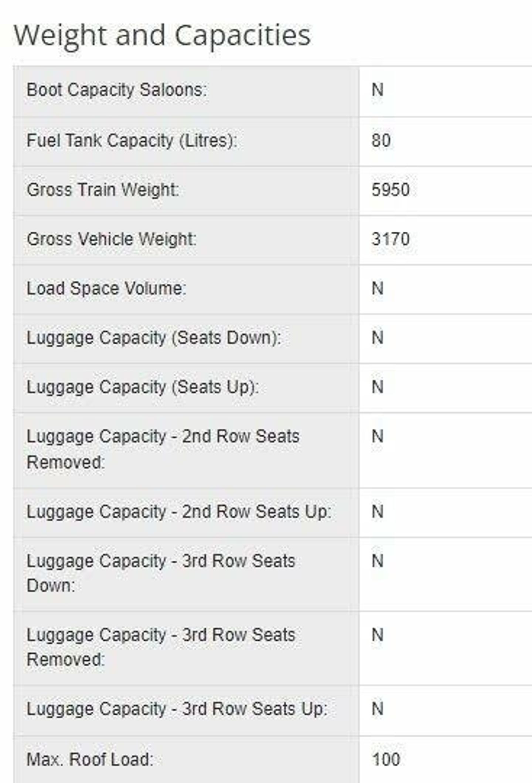Select the value 5950
This screenshot has width=532, height=783.
[x=391, y=190]
